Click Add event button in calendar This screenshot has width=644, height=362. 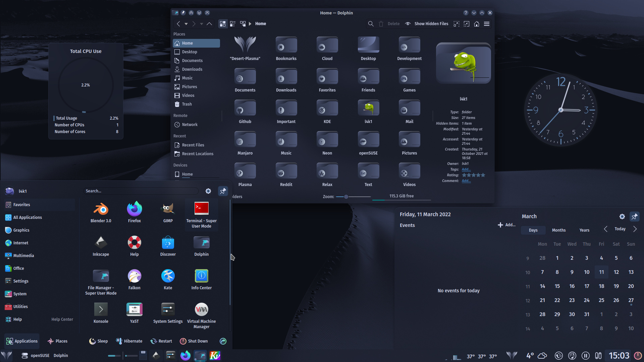tap(506, 225)
